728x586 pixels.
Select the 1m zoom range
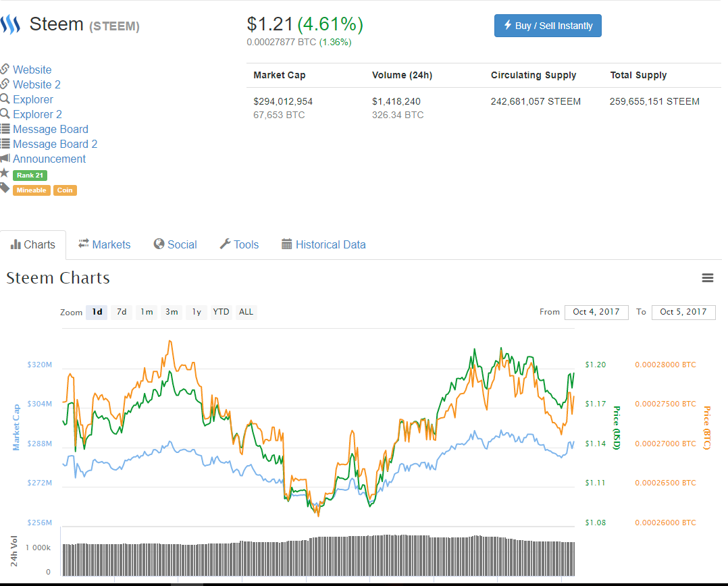point(147,312)
